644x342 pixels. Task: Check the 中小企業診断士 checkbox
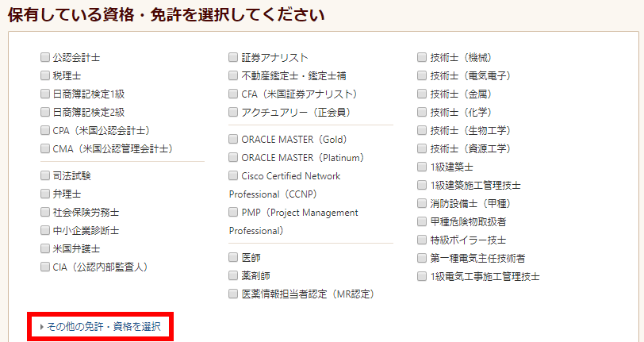click(x=45, y=230)
